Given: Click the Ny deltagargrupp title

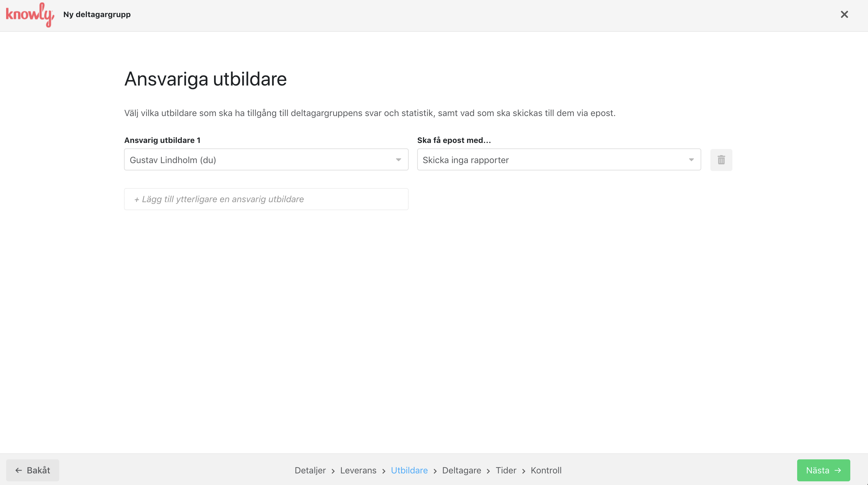Looking at the screenshot, I should pos(97,14).
